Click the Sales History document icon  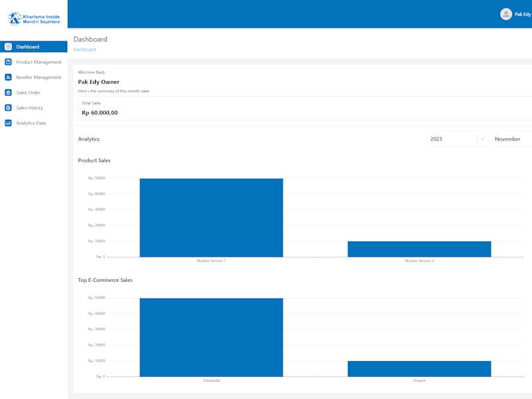[9, 108]
